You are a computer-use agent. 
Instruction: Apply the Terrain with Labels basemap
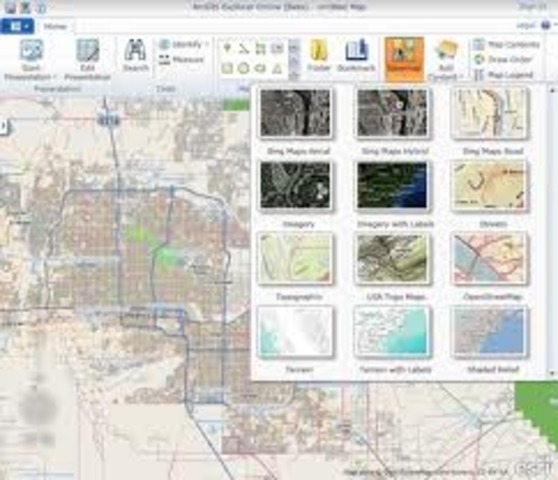(393, 331)
